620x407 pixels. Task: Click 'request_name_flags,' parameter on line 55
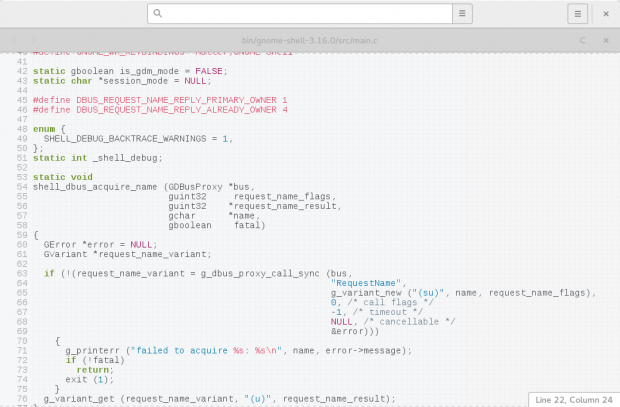click(285, 196)
